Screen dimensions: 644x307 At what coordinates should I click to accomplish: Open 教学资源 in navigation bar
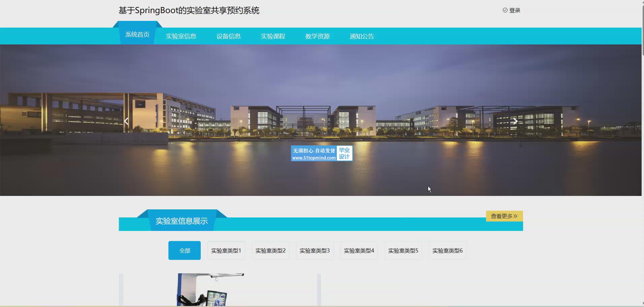pyautogui.click(x=317, y=36)
